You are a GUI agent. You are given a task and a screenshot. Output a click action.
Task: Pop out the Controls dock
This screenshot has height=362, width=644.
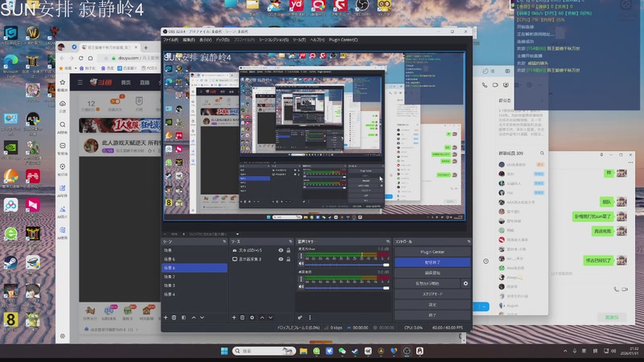[x=469, y=241]
